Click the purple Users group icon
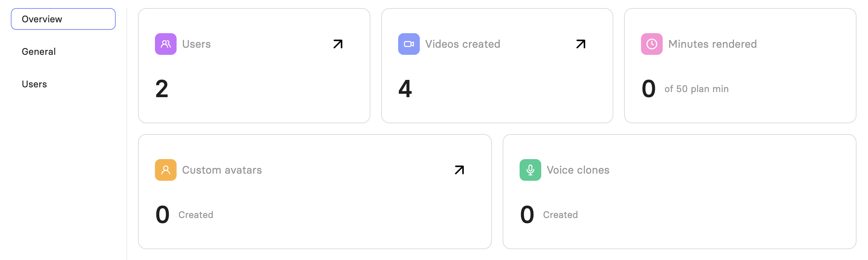 coord(165,44)
